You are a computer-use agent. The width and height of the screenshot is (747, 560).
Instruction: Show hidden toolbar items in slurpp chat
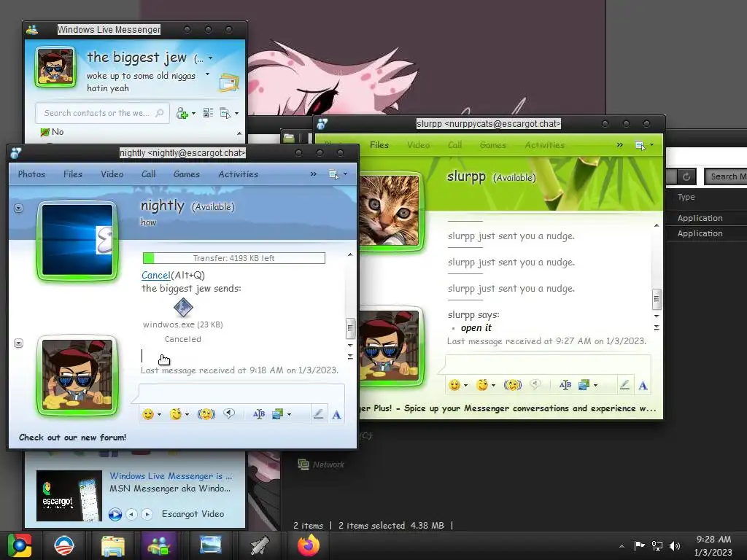point(620,145)
